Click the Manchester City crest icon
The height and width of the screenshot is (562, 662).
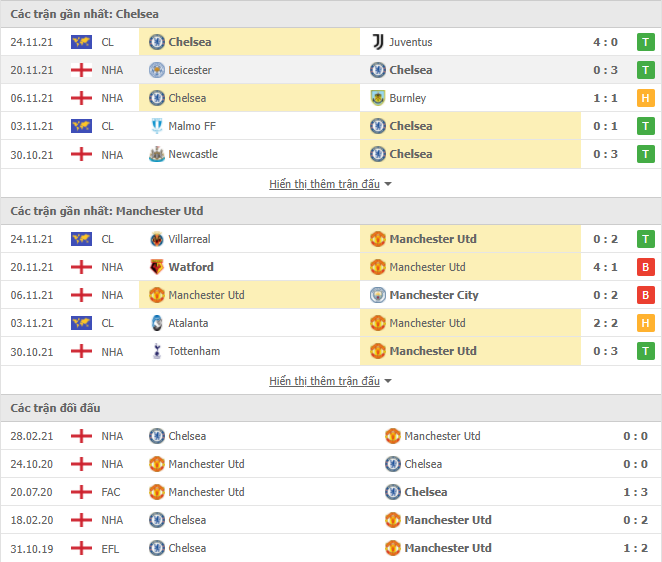(x=378, y=295)
